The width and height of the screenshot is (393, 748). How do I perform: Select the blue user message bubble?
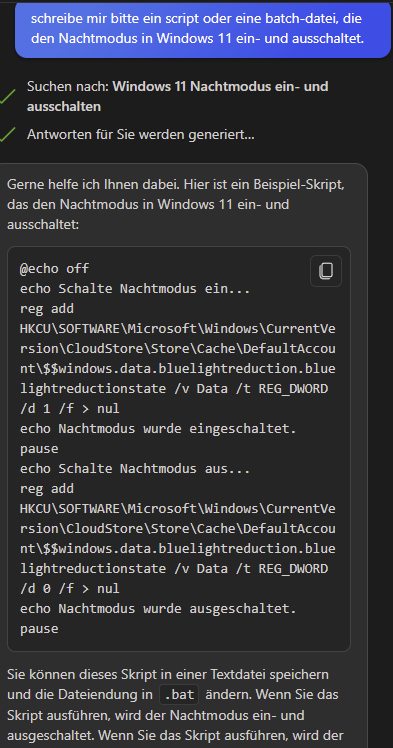point(203,30)
